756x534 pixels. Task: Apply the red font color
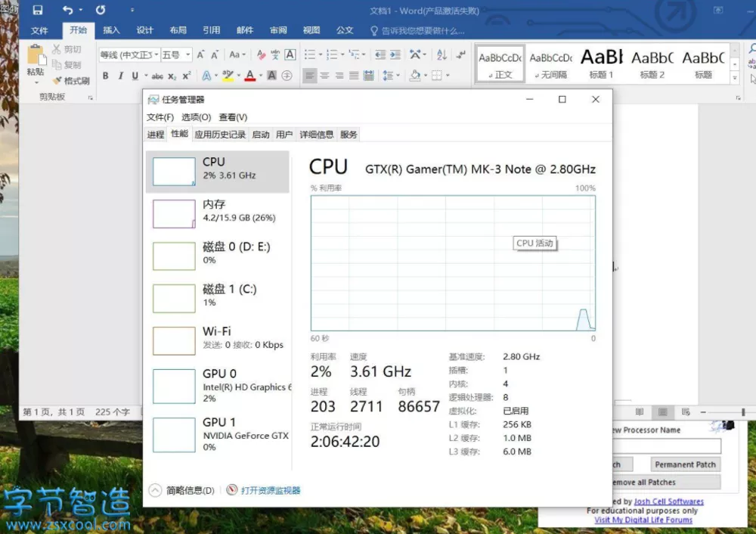click(x=249, y=76)
